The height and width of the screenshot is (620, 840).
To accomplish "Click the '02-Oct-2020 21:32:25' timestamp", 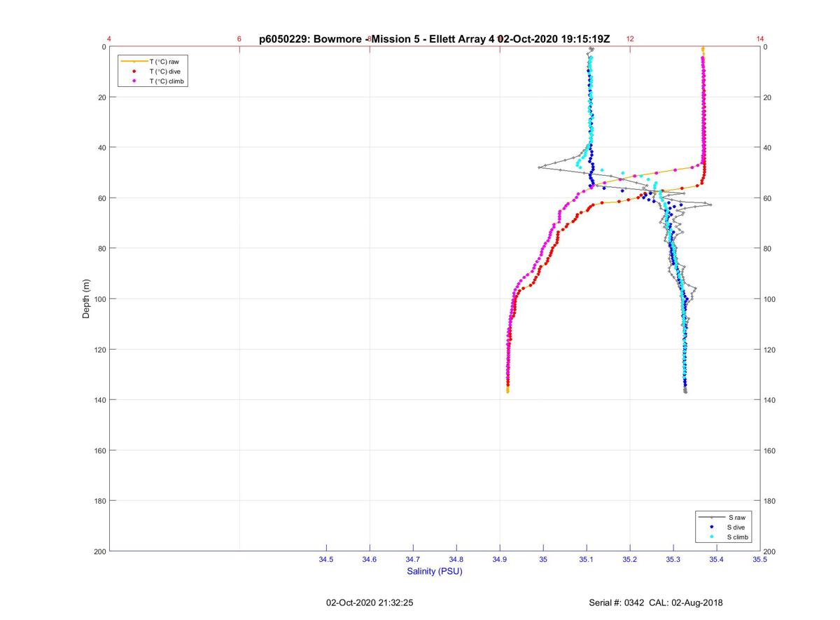I will pyautogui.click(x=370, y=602).
